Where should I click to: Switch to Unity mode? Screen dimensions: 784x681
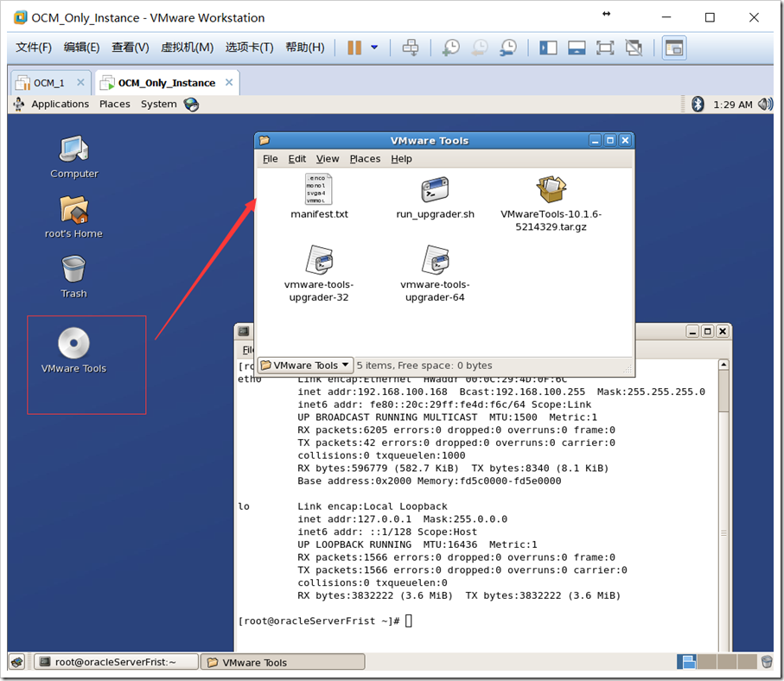pyautogui.click(x=634, y=48)
